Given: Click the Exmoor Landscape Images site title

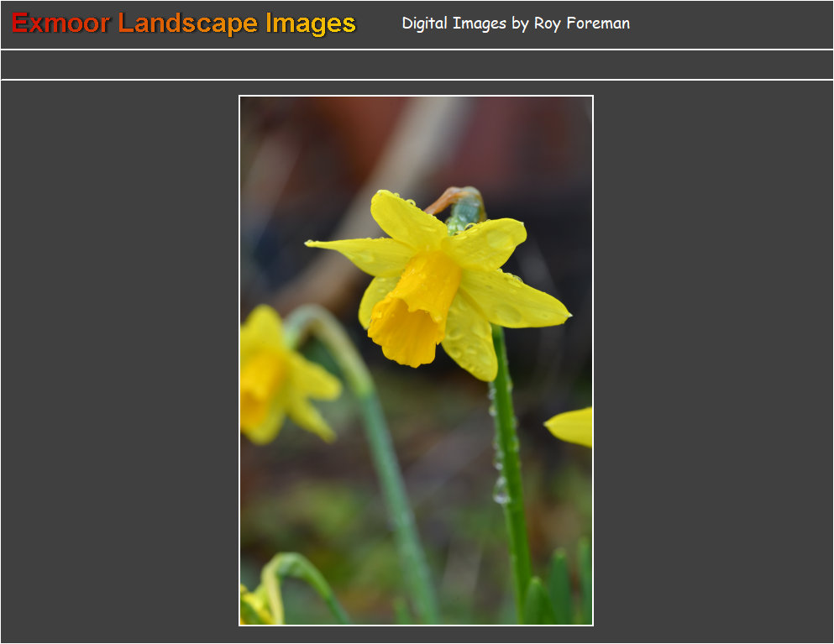Looking at the screenshot, I should tap(183, 24).
